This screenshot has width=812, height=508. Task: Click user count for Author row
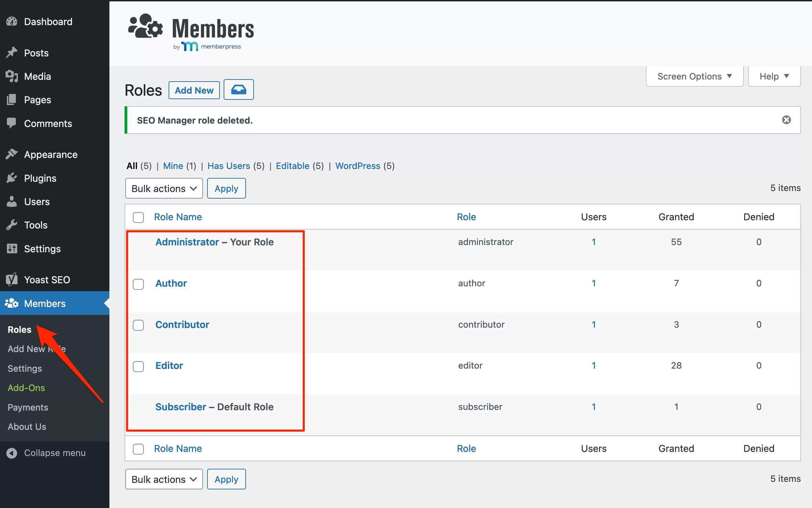tap(594, 283)
